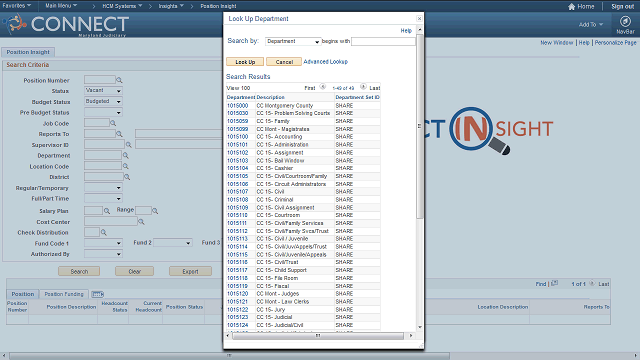Open the Authorized By dropdown
The image size is (640, 360).
click(x=103, y=254)
